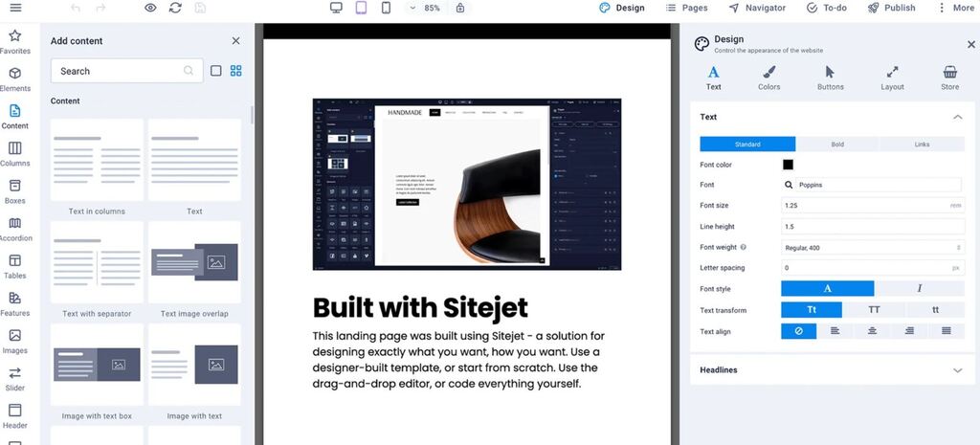Click the refresh icon in top toolbar
The image size is (980, 445).
[x=175, y=8]
